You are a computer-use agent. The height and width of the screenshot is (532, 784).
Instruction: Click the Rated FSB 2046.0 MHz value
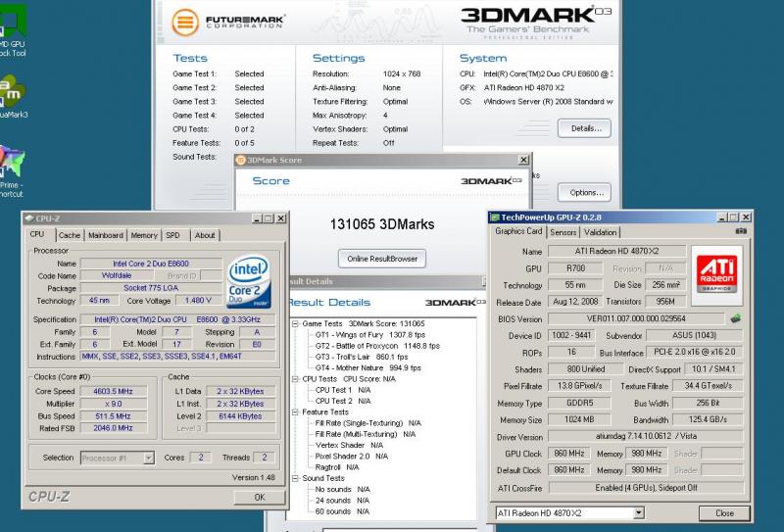113,428
